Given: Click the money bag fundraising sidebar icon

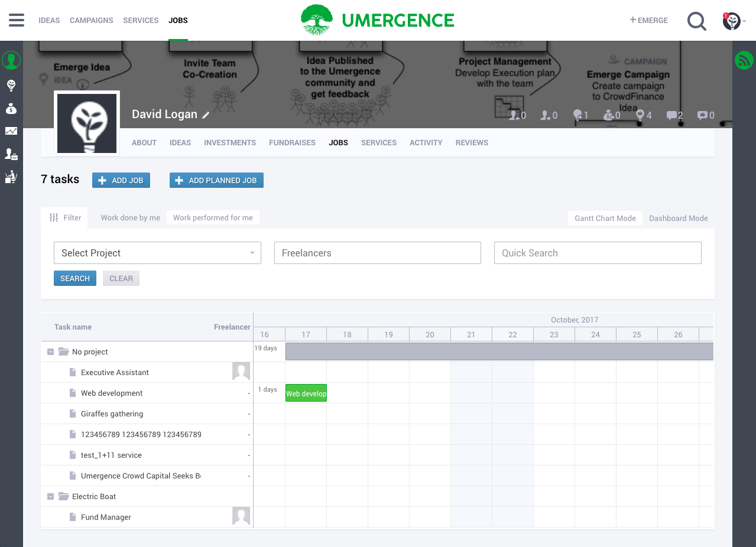Looking at the screenshot, I should [11, 108].
